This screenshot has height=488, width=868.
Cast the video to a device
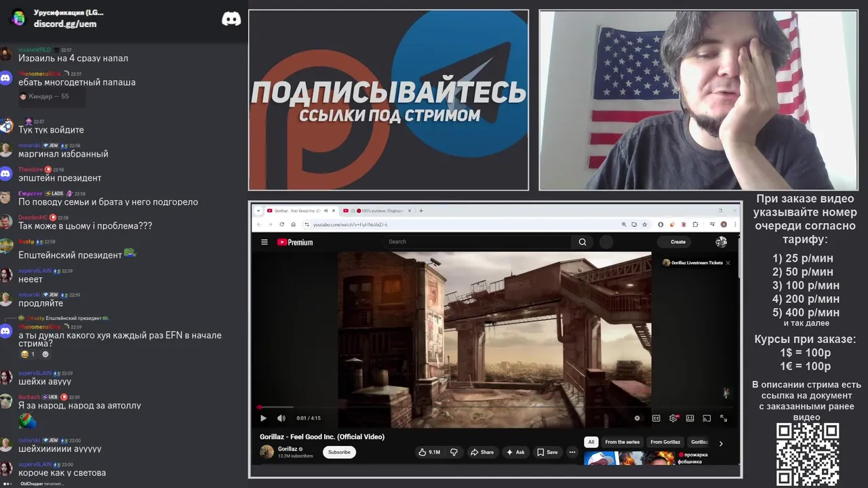(707, 418)
